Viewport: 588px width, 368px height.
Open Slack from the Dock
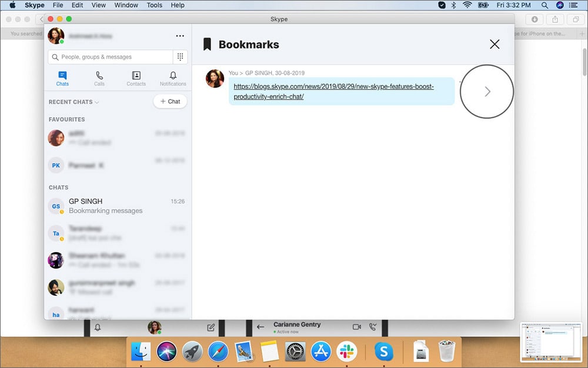tap(346, 352)
